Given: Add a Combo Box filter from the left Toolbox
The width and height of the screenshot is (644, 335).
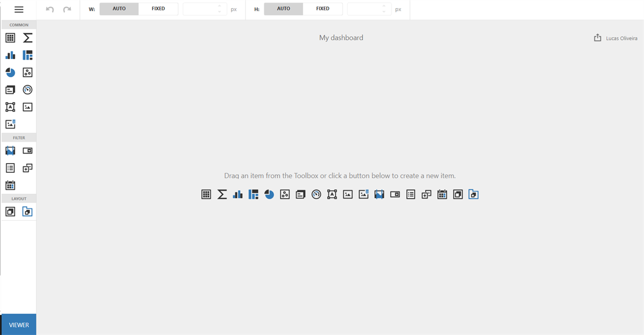Looking at the screenshot, I should click(27, 151).
